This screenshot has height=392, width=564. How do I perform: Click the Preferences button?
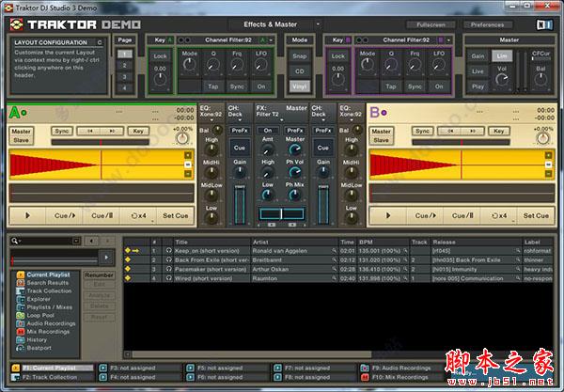[x=487, y=24]
